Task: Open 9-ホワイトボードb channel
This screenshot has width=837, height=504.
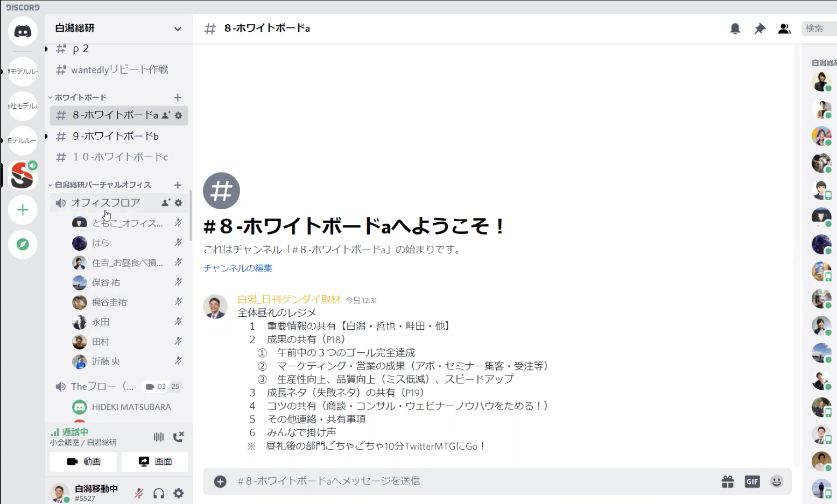Action: click(119, 136)
